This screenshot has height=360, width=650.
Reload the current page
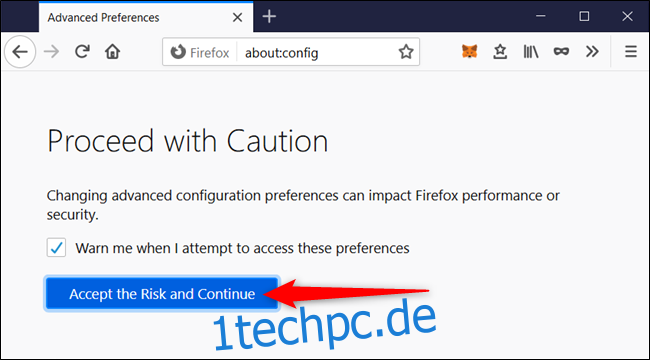82,51
